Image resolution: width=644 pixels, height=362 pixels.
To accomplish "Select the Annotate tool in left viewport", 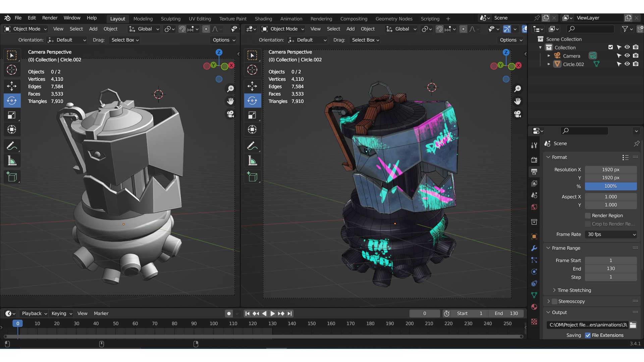I will tap(12, 146).
